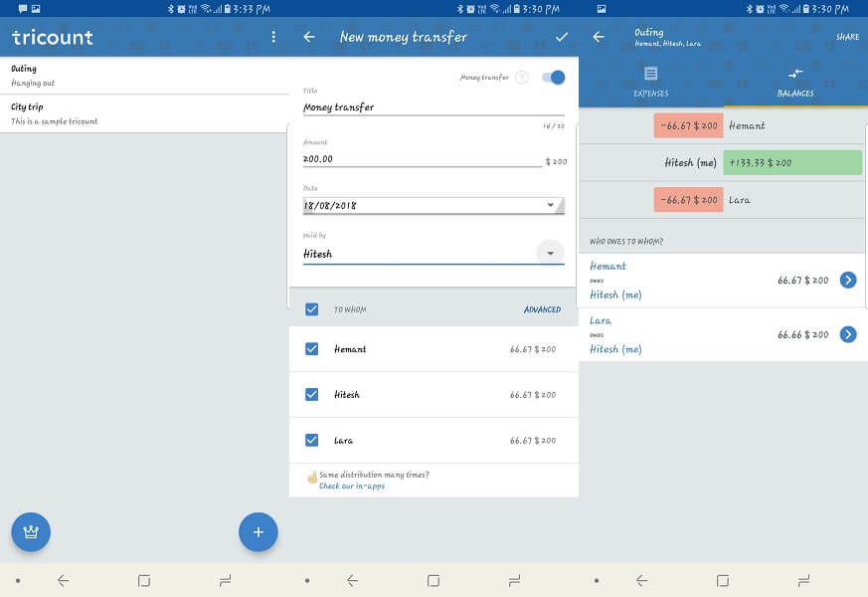
Task: Tap Android home key under balances screen
Action: pos(723,580)
